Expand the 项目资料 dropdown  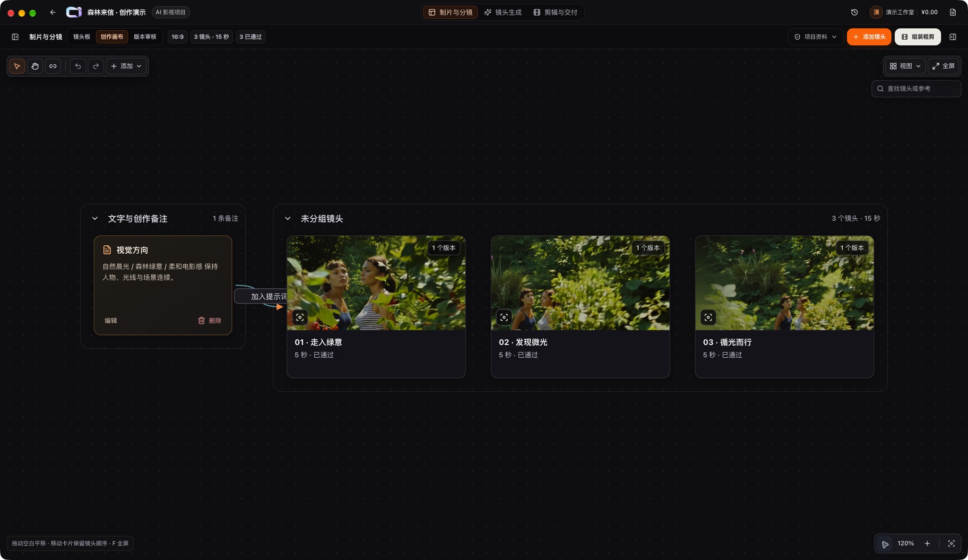tap(815, 37)
